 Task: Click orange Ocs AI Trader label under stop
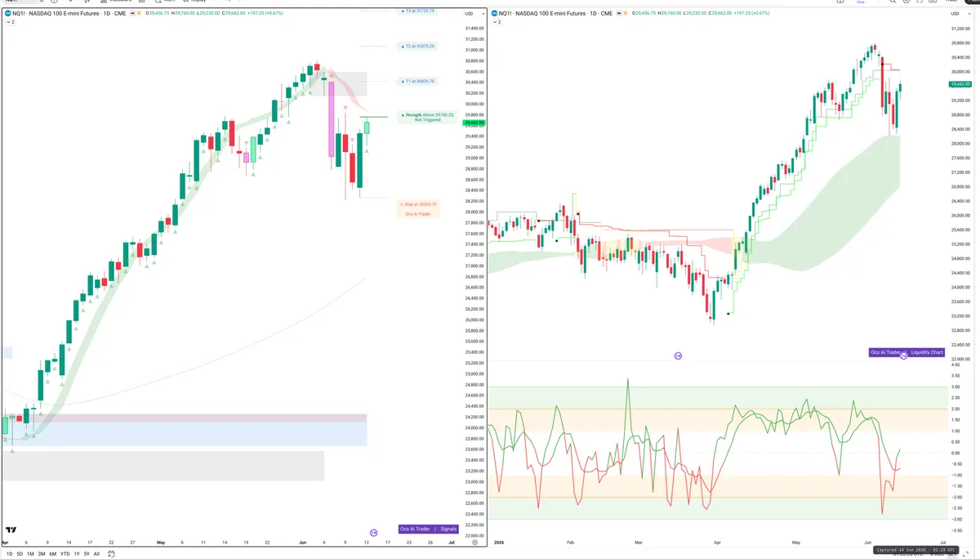pos(418,214)
